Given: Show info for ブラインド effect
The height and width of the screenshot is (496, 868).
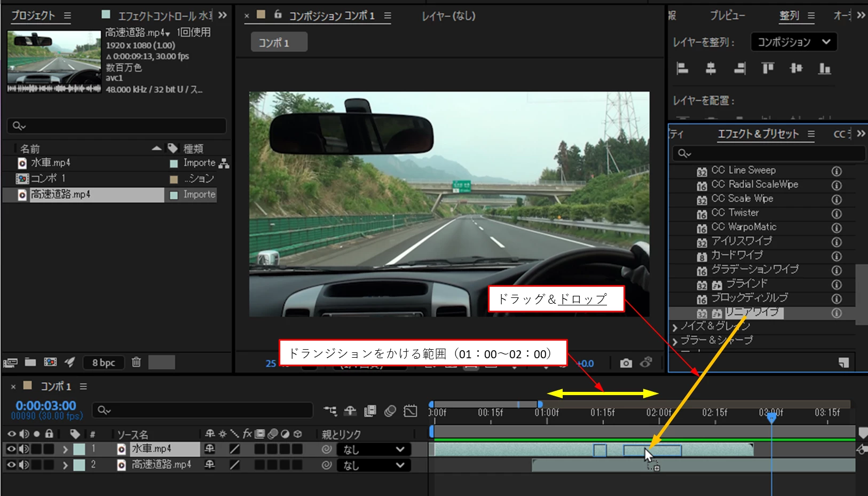Looking at the screenshot, I should tap(837, 285).
